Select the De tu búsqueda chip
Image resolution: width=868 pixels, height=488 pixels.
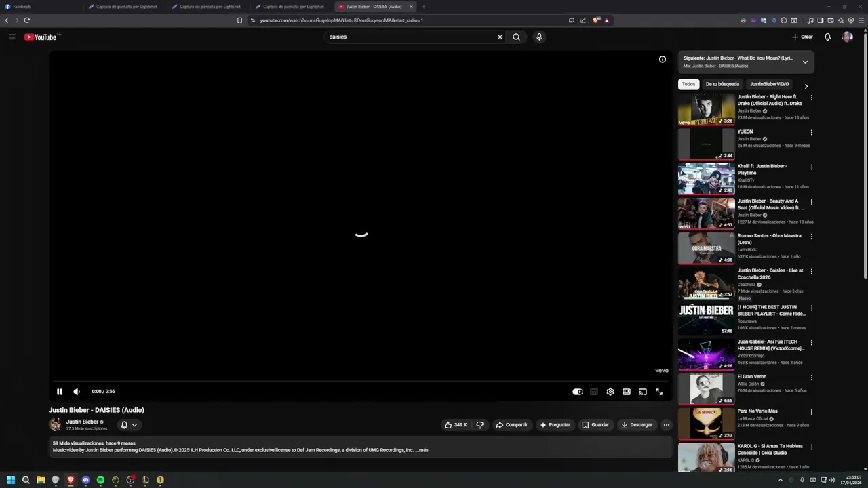click(x=722, y=84)
